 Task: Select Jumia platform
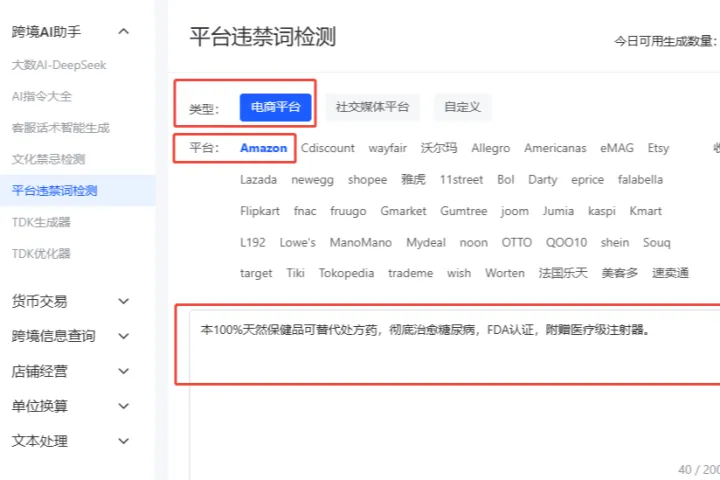[558, 211]
